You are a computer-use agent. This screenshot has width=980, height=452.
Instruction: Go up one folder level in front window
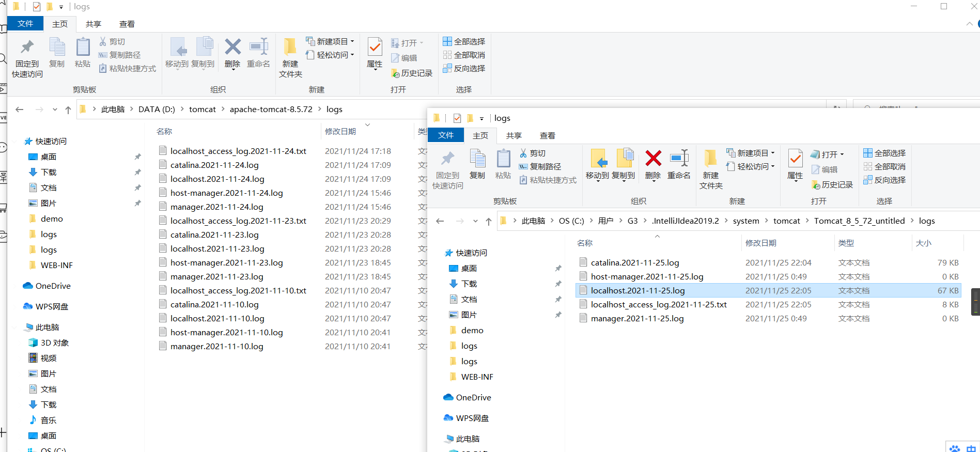click(489, 221)
